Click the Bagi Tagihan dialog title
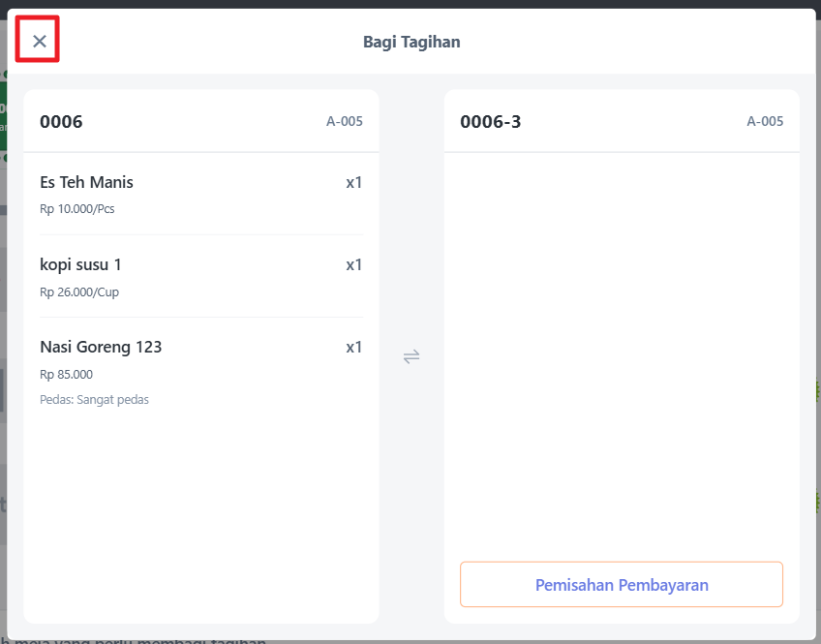Image resolution: width=821 pixels, height=644 pixels. 411,42
